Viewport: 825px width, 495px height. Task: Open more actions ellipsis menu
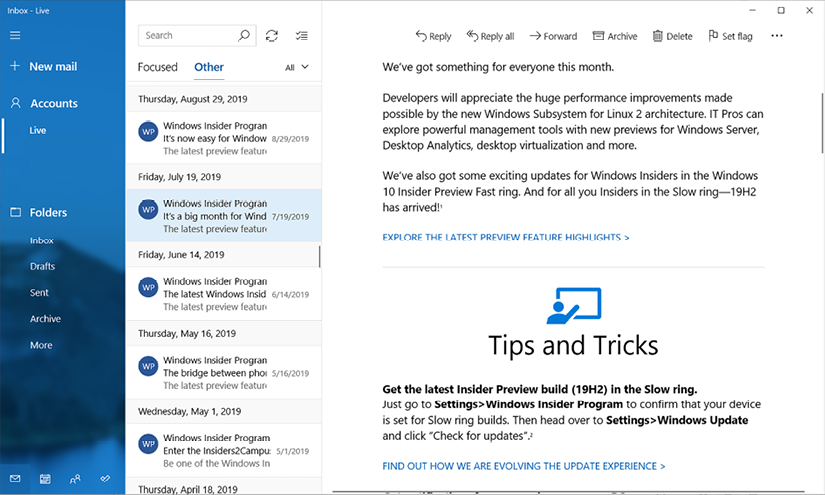[x=777, y=36]
